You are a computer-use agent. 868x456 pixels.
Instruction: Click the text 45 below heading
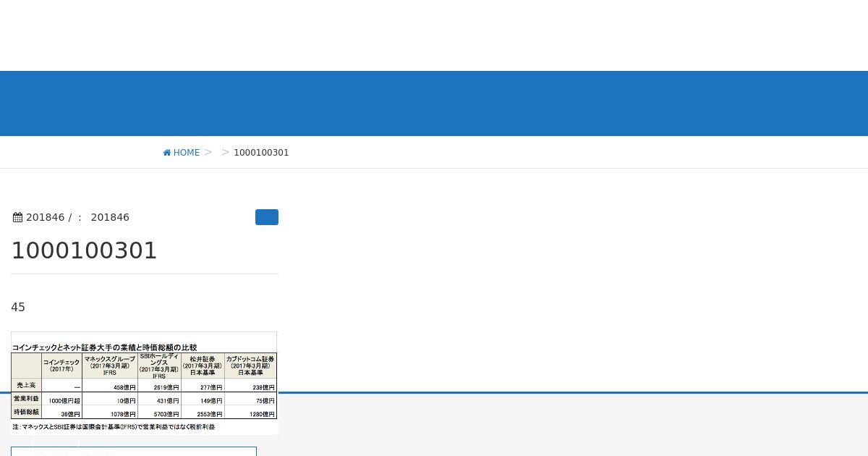coord(18,308)
